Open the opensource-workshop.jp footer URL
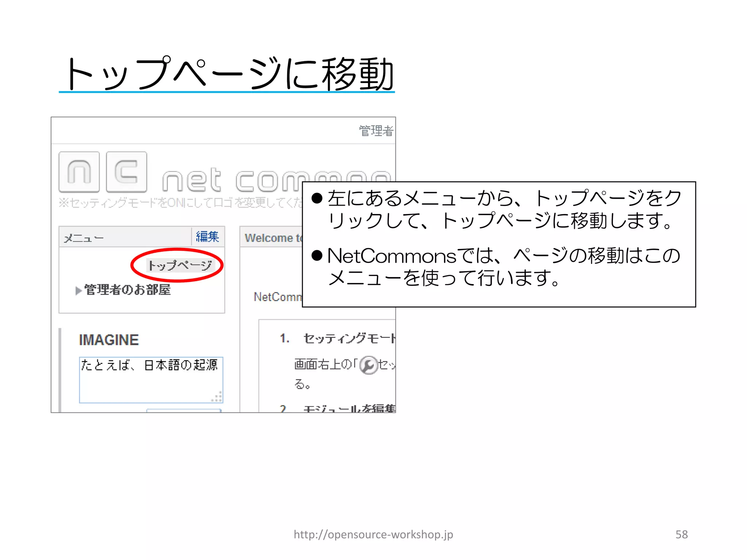 [x=373, y=534]
